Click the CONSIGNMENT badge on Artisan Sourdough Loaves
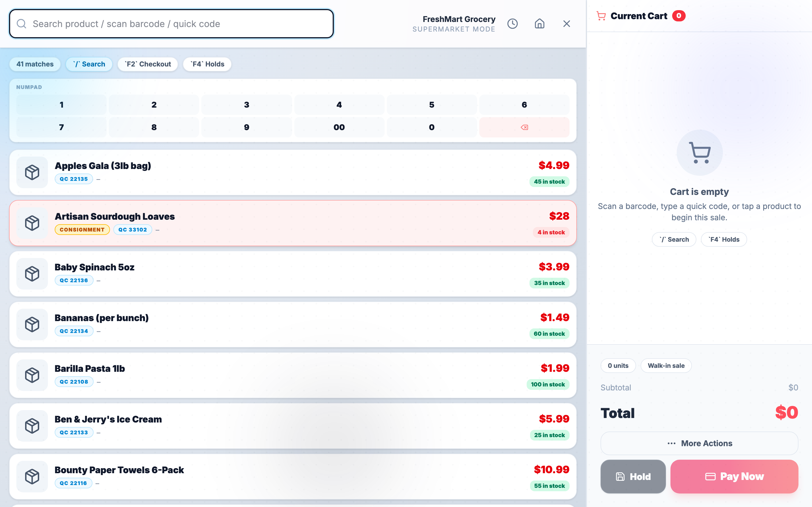This screenshot has height=507, width=812. (82, 229)
